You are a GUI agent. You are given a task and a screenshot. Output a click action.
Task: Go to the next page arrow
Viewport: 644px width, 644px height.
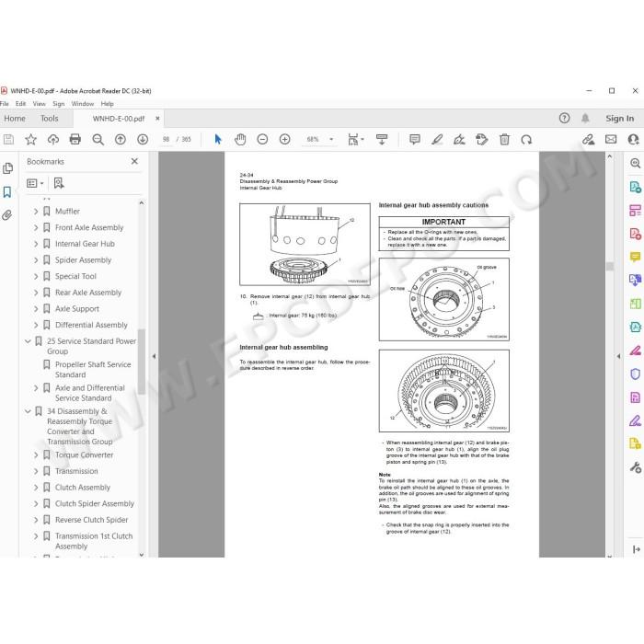143,140
